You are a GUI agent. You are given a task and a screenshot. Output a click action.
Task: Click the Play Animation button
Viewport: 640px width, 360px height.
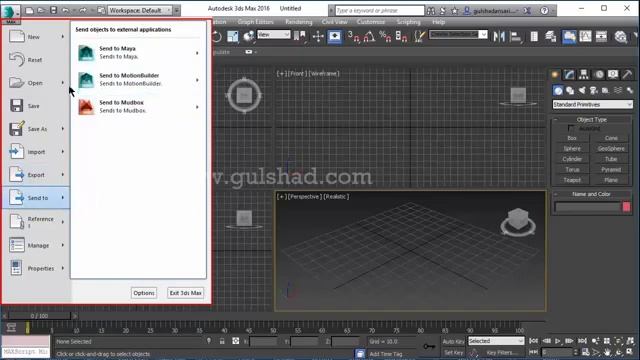click(x=558, y=341)
